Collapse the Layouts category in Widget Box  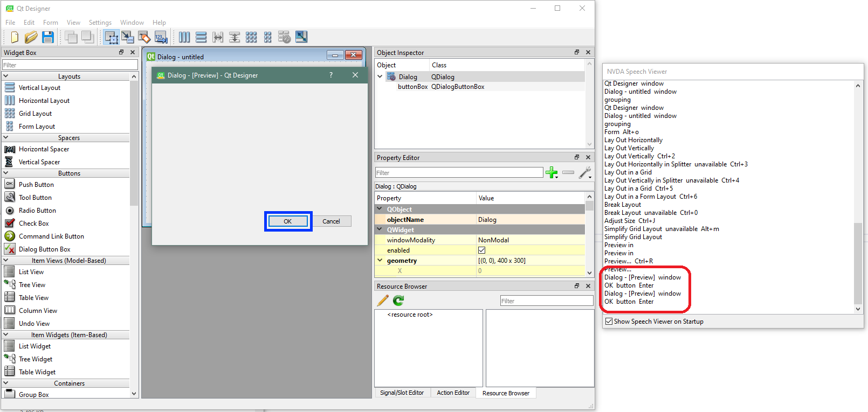point(6,76)
